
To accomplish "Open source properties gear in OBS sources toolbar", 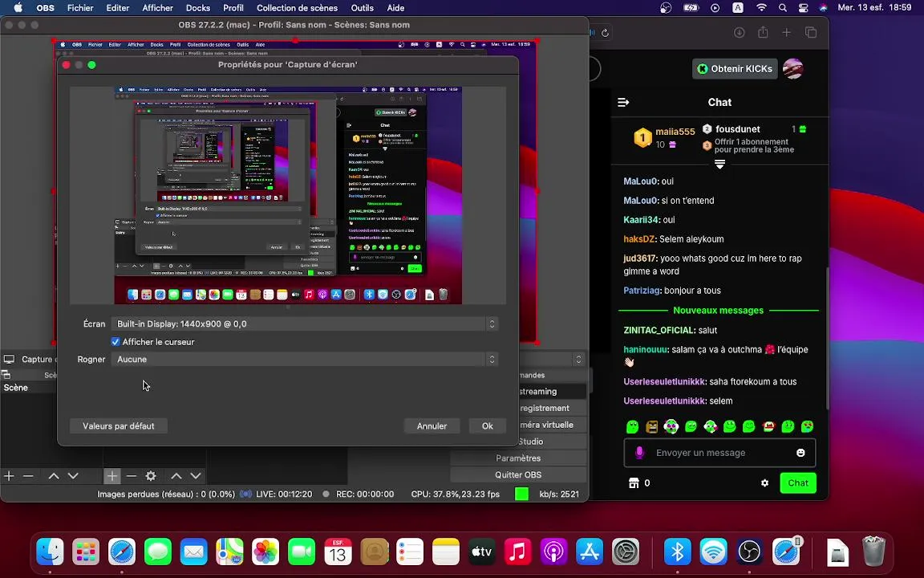I will coord(151,476).
